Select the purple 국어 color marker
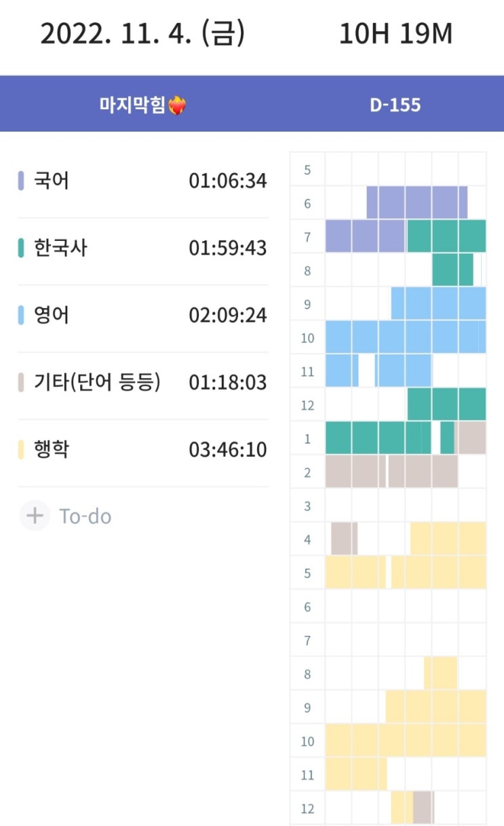 (21, 181)
